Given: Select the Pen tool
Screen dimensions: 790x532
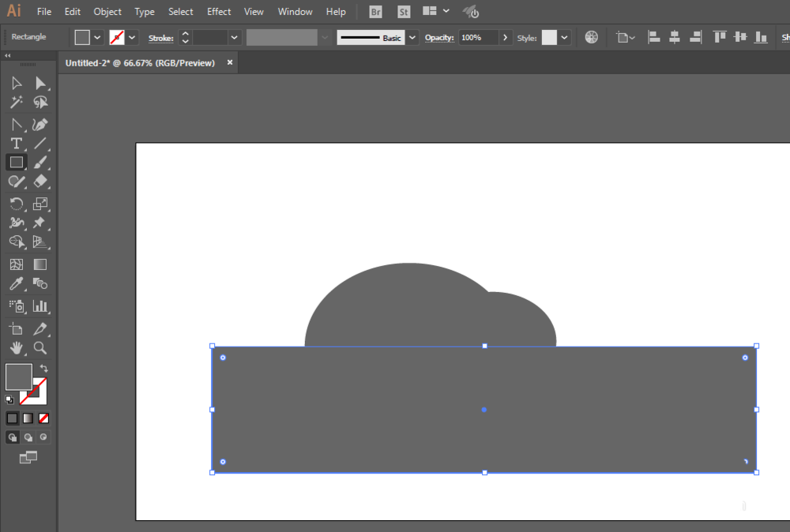Looking at the screenshot, I should click(39, 125).
